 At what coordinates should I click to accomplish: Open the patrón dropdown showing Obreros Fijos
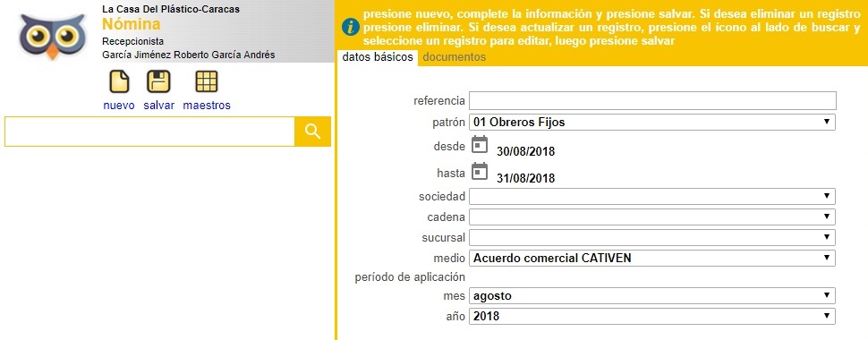652,122
